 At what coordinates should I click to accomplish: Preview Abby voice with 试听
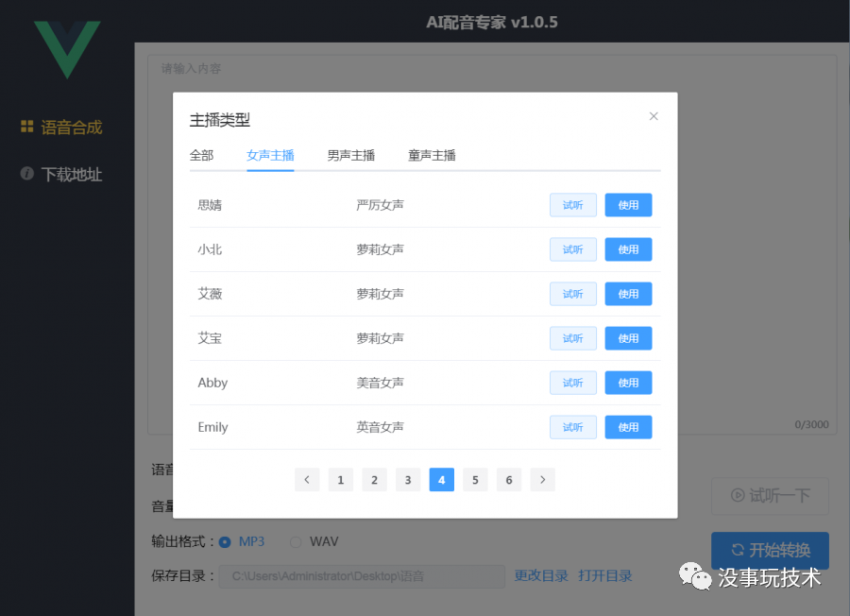coord(573,383)
